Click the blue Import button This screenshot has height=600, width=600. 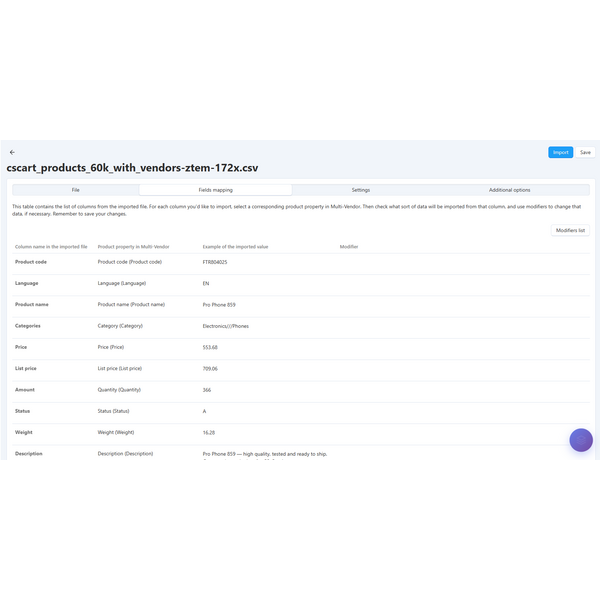click(x=560, y=153)
